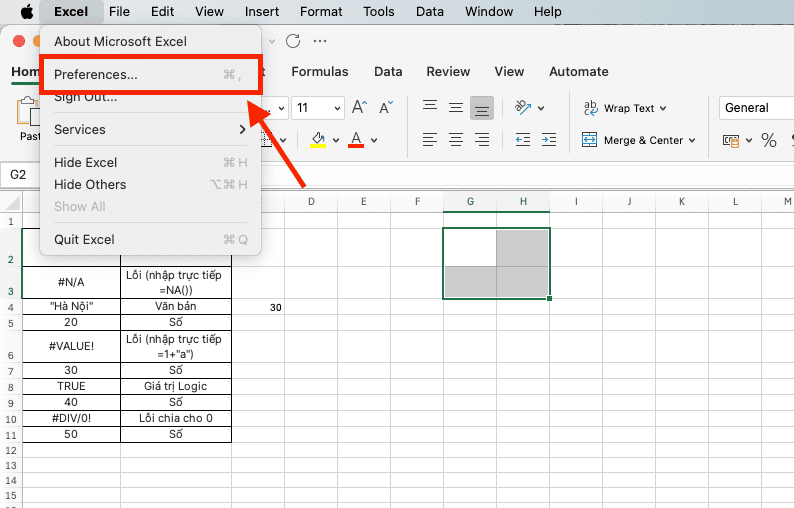The width and height of the screenshot is (794, 508).
Task: Click the Paste clipboard icon
Action: point(29,111)
